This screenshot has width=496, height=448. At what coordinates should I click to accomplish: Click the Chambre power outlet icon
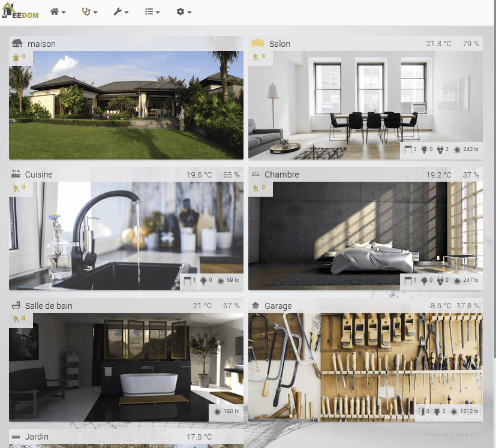coord(440,280)
